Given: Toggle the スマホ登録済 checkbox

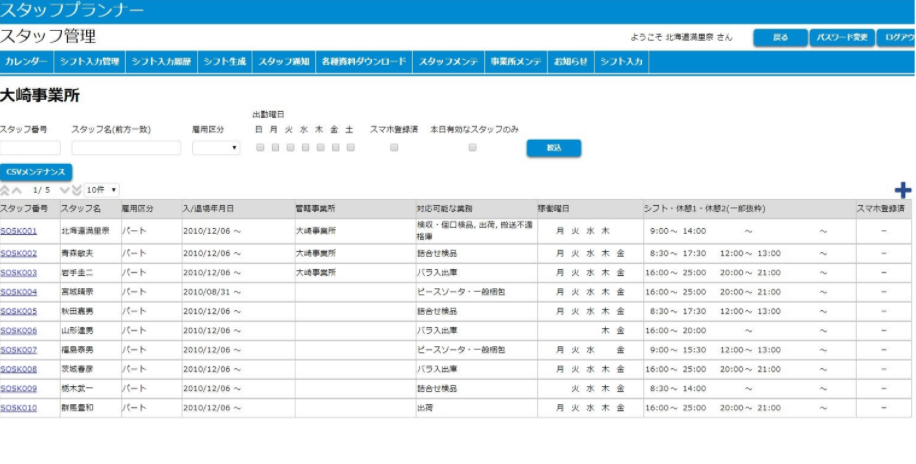Looking at the screenshot, I should [394, 147].
